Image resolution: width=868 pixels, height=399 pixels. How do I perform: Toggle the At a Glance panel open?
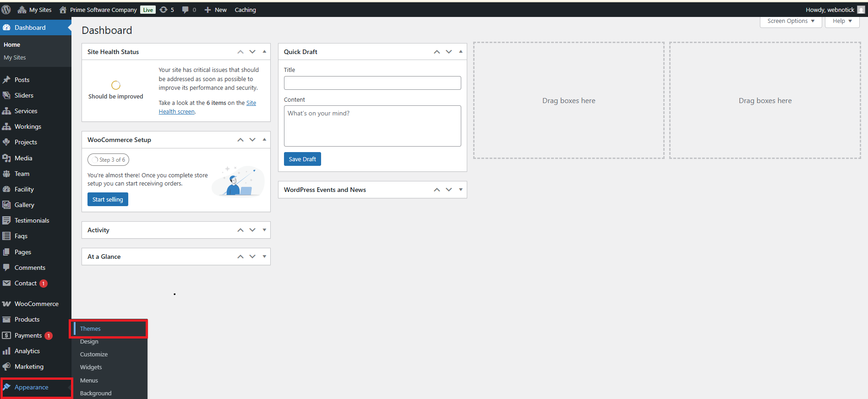click(x=264, y=257)
